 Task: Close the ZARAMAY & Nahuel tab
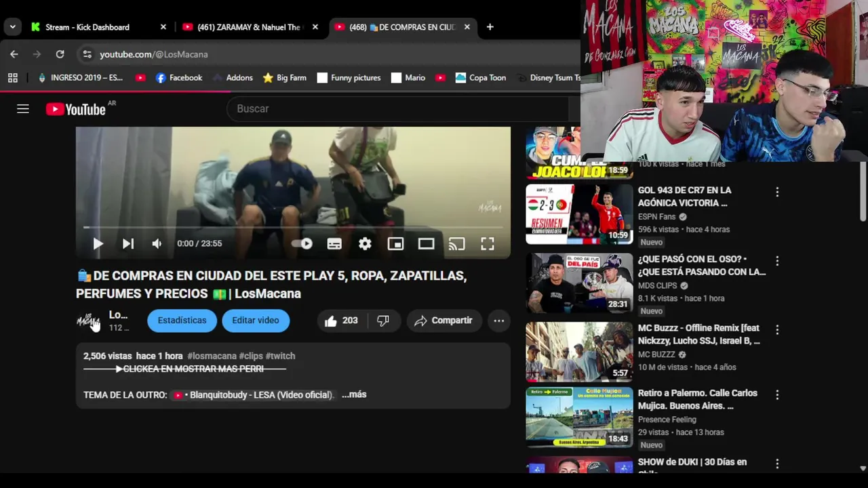pyautogui.click(x=315, y=27)
